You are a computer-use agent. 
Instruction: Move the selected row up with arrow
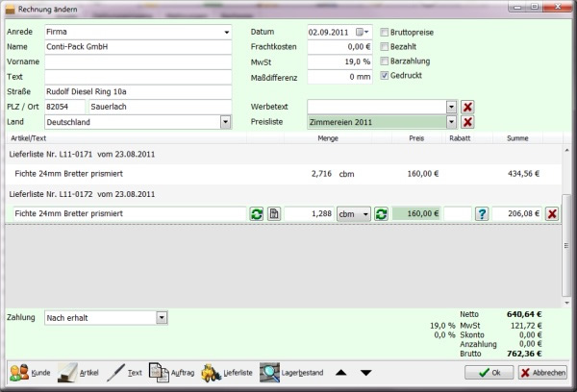point(341,373)
